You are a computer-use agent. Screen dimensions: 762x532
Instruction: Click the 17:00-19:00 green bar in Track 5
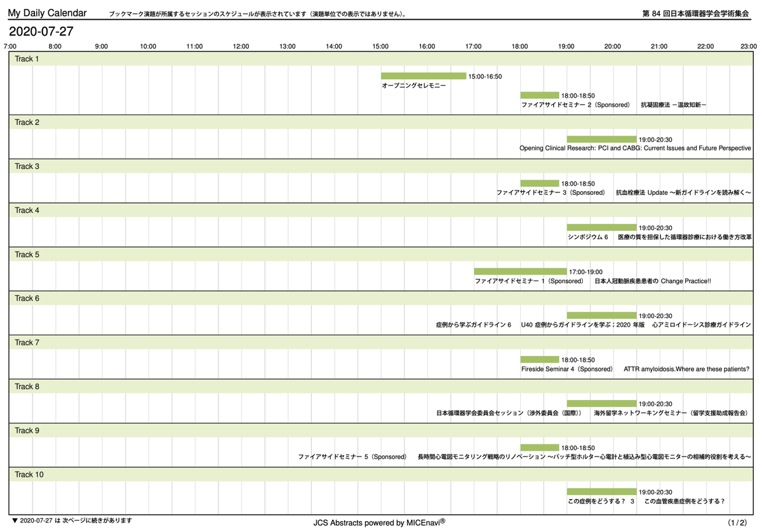point(520,271)
